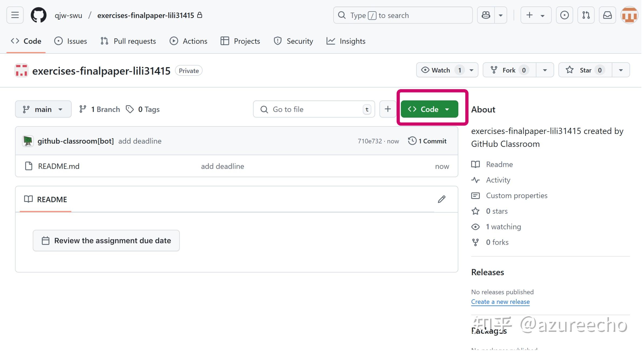Open notifications inbox icon
This screenshot has width=644, height=351.
pos(607,15)
